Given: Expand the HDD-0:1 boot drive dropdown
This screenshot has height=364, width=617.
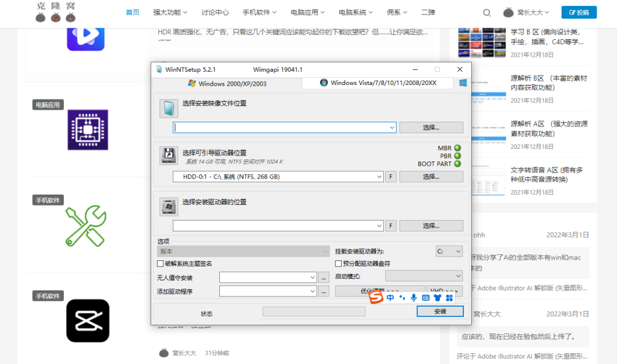Looking at the screenshot, I should click(x=379, y=177).
